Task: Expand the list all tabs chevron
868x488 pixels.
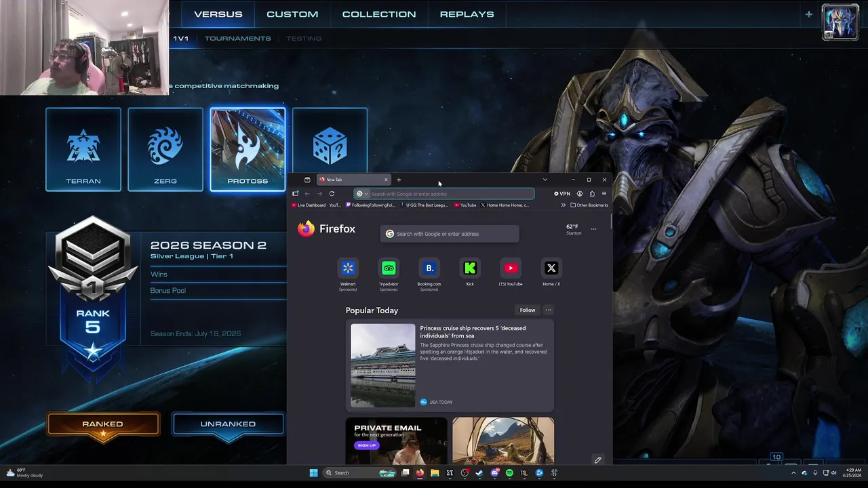Action: [545, 180]
